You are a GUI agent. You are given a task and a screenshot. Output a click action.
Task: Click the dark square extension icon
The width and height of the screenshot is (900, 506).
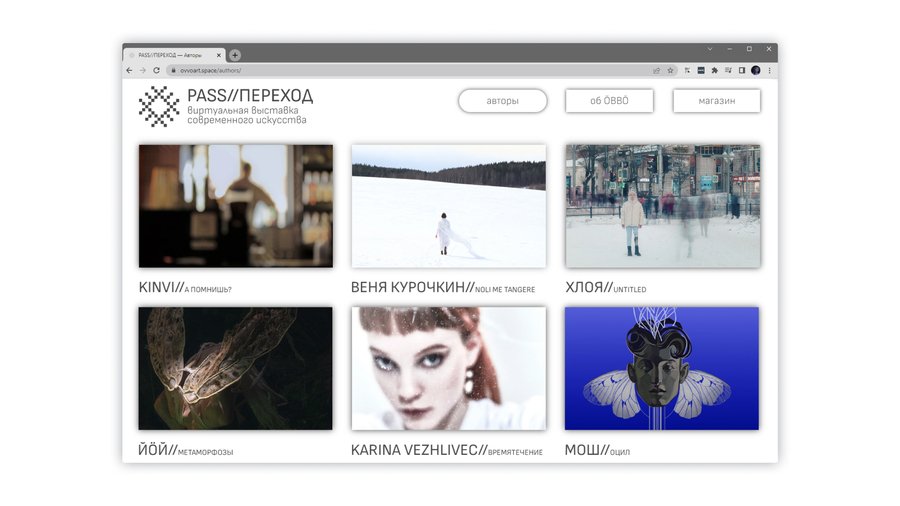point(701,71)
